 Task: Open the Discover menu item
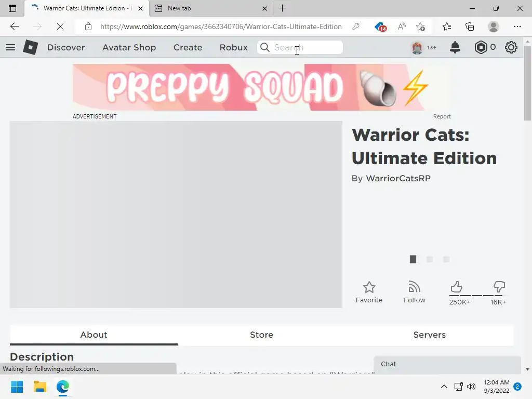pos(66,47)
